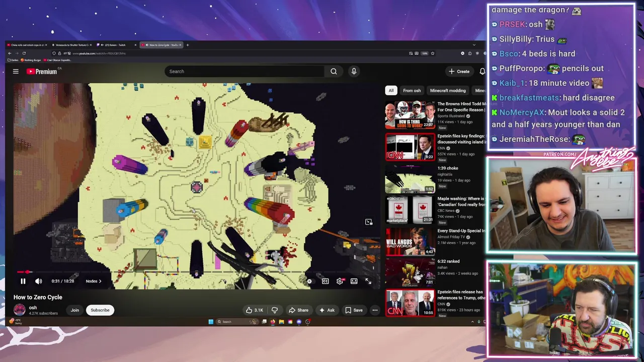Select the How to Zero Cycle tab
Viewport: 644px width, 362px height.
[x=162, y=45]
